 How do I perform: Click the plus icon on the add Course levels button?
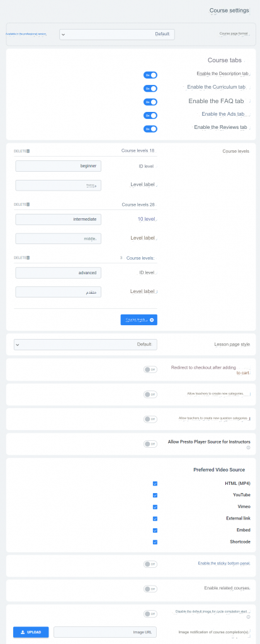[x=152, y=320]
